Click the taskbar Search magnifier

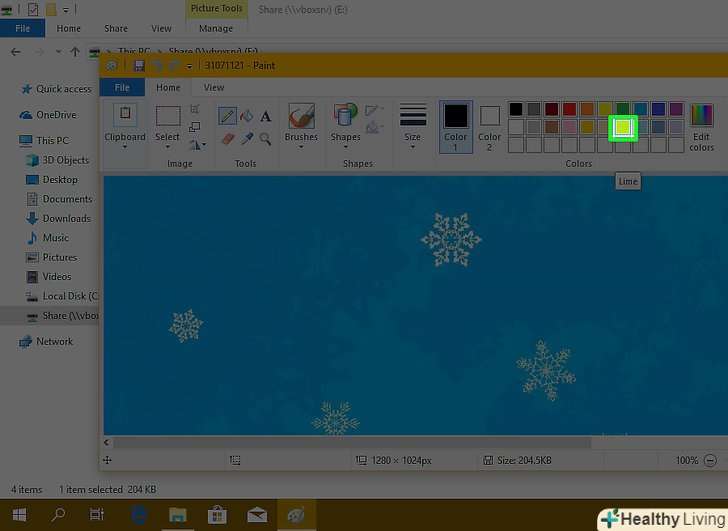click(x=58, y=515)
